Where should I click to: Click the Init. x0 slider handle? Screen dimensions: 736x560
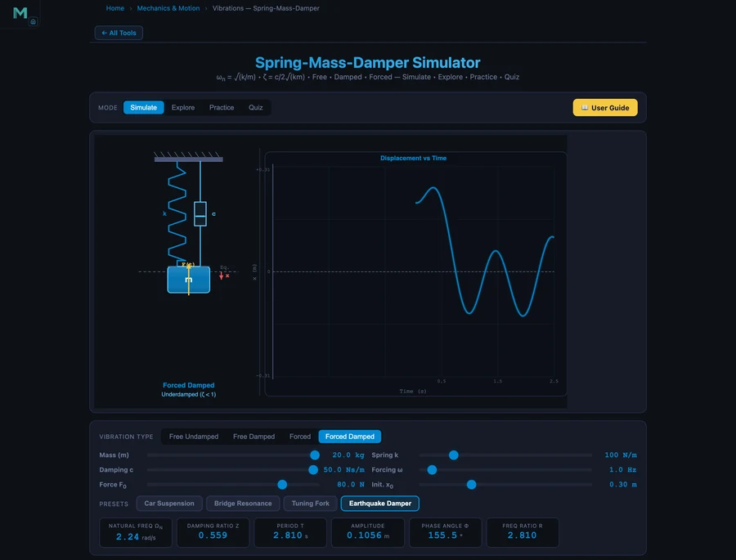click(472, 485)
